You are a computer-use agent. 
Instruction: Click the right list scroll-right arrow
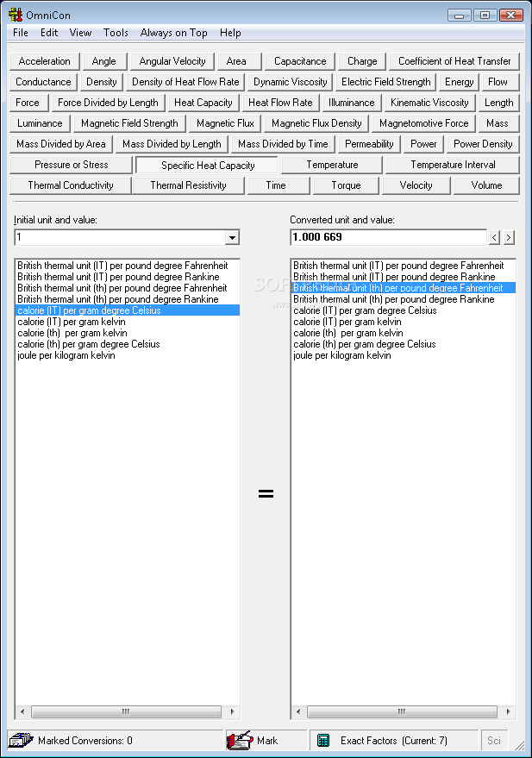coord(508,711)
